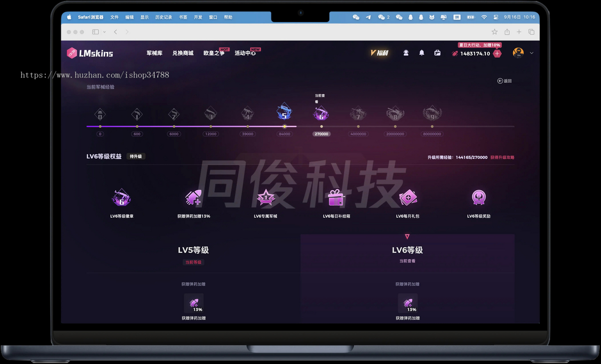This screenshot has width=601, height=364.
Task: Click the 4000000 experience marker
Action: [x=358, y=134]
